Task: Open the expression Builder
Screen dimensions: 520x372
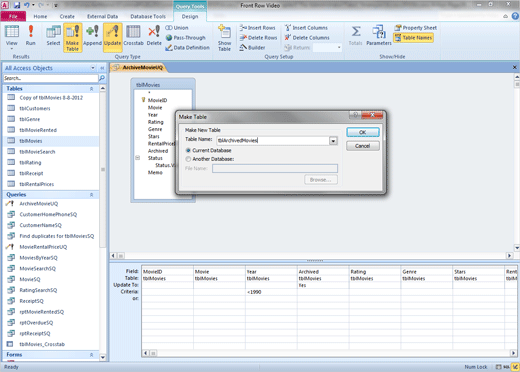Action: 252,48
